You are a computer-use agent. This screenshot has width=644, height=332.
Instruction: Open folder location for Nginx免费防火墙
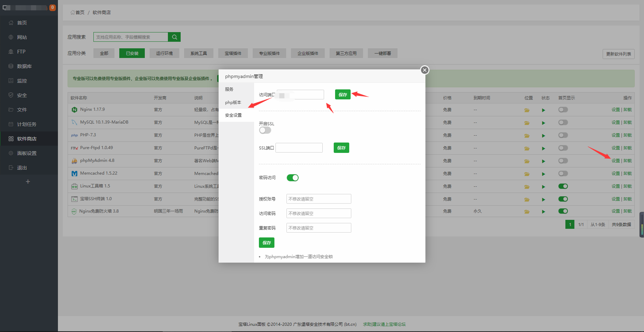point(527,212)
